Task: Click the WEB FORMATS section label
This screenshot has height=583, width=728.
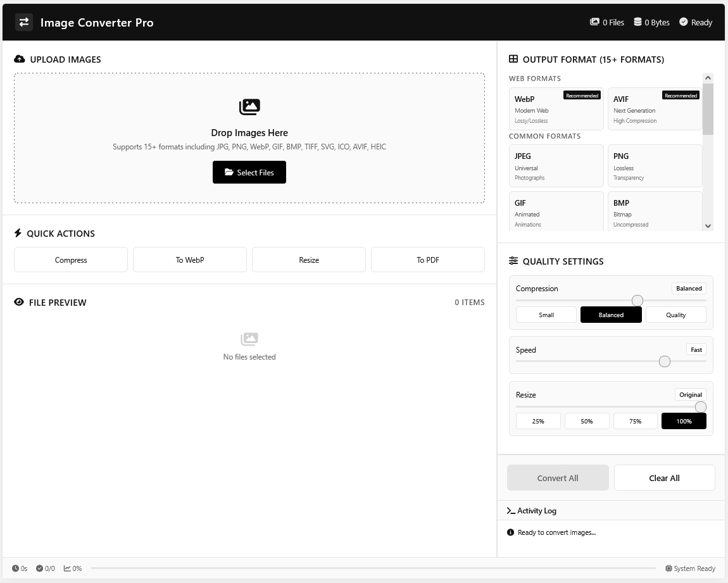Action: click(535, 78)
